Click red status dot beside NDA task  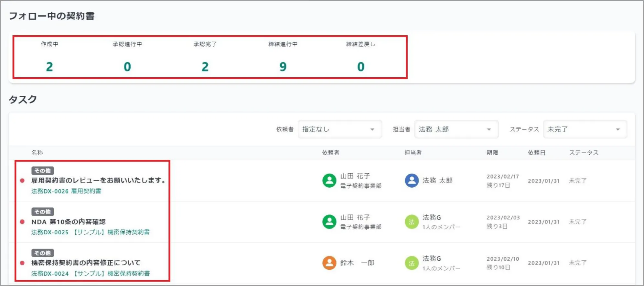click(x=22, y=222)
